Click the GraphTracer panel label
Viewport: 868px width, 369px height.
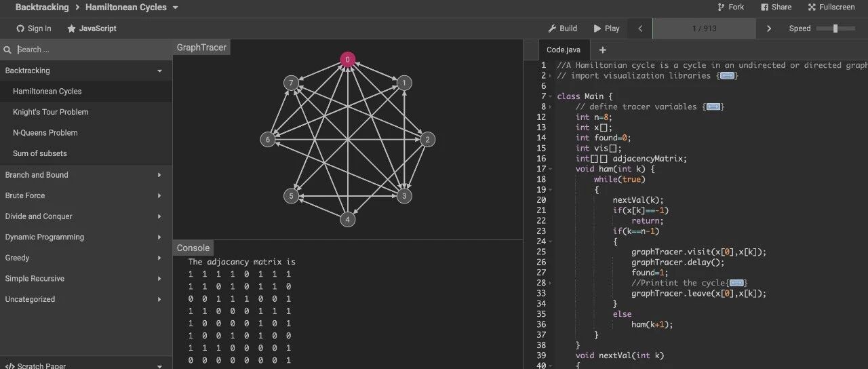(x=201, y=47)
